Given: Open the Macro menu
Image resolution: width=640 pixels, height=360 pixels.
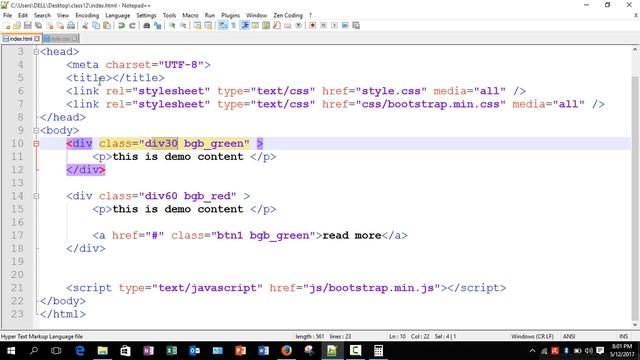Looking at the screenshot, I should (x=190, y=15).
